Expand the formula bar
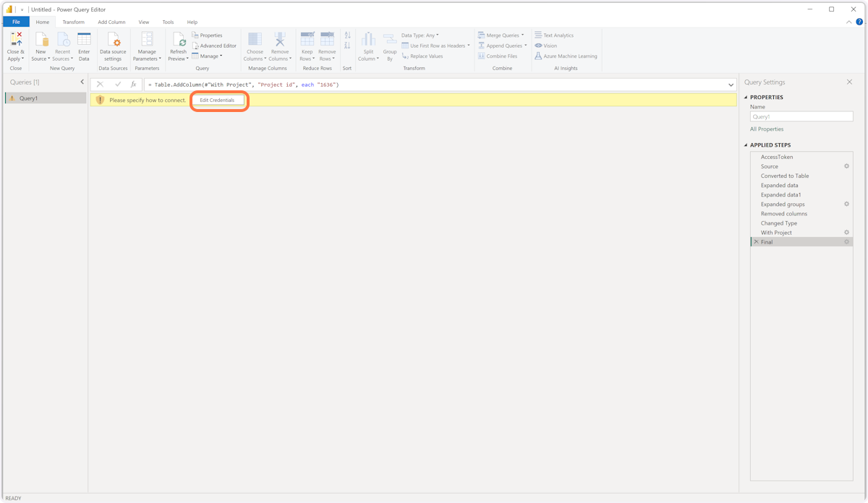Screen dimensions: 868x503 (x=731, y=85)
